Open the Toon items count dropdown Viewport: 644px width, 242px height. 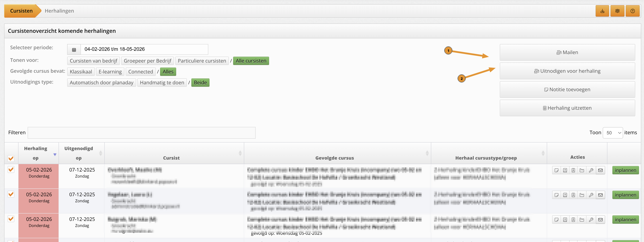point(613,133)
